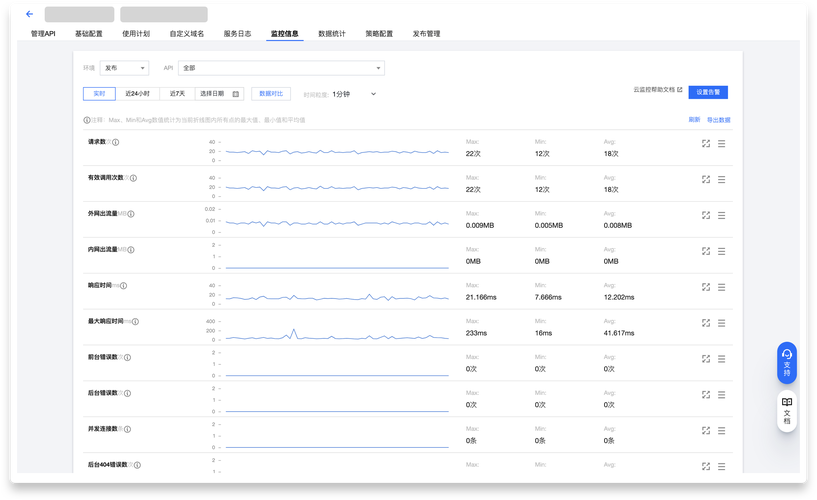Expand the 并发连接数 chart to fullscreen
817x500 pixels.
(x=705, y=431)
